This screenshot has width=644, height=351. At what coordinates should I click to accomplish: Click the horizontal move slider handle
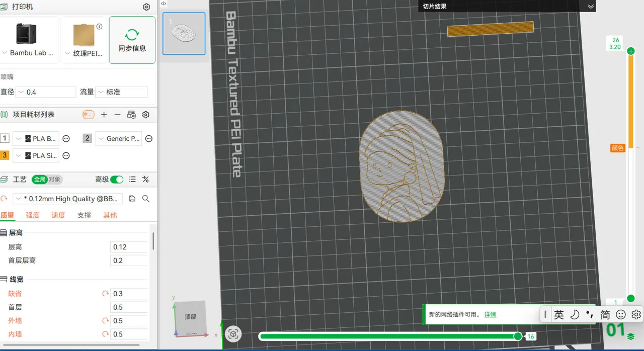(518, 336)
